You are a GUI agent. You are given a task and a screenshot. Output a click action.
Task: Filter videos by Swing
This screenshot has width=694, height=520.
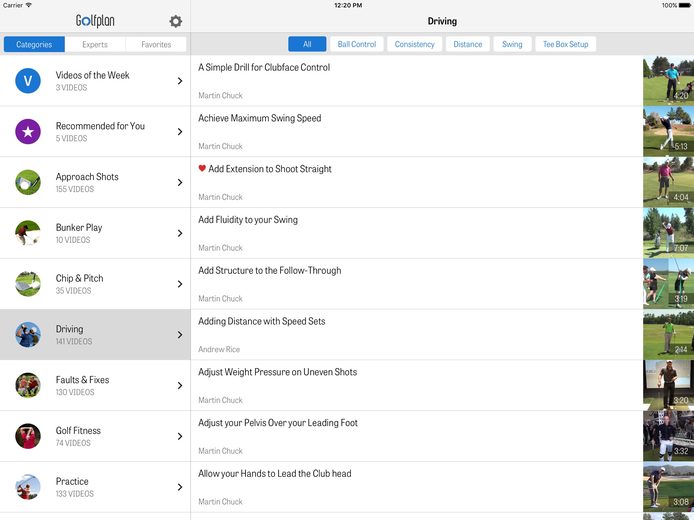pos(512,44)
